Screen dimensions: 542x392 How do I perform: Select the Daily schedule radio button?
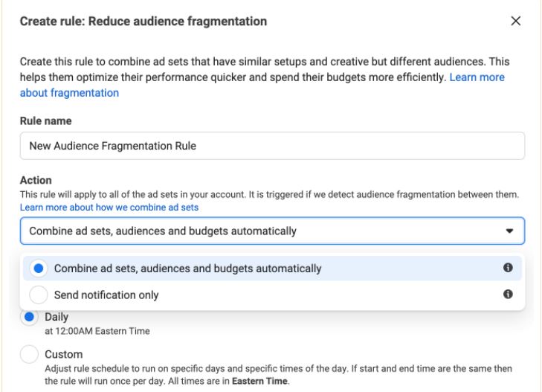(30, 318)
